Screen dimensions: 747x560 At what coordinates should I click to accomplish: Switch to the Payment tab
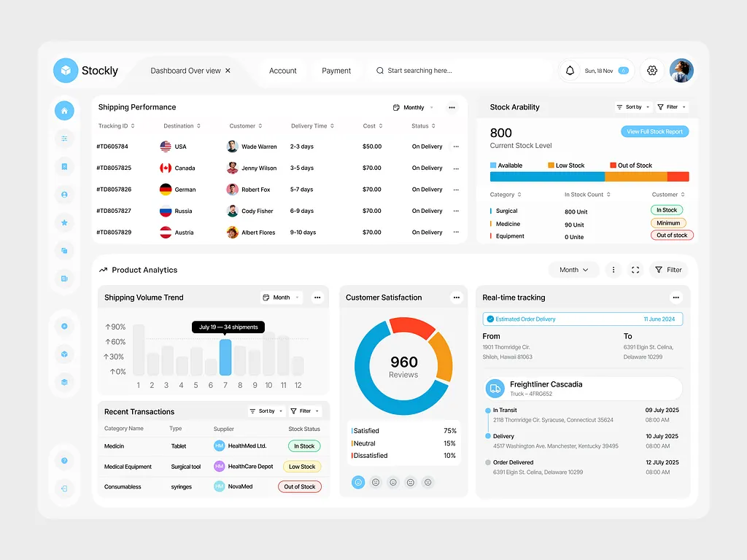click(336, 71)
